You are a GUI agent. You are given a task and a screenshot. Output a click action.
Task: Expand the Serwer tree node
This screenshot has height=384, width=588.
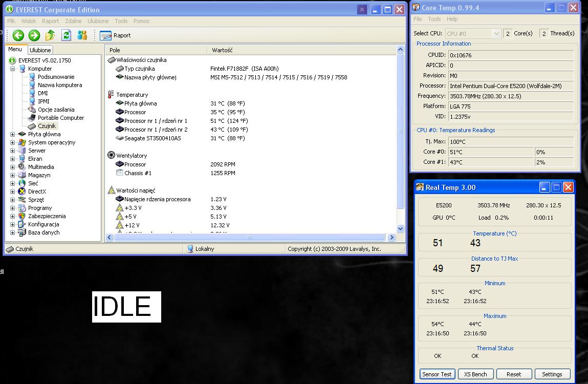click(12, 151)
